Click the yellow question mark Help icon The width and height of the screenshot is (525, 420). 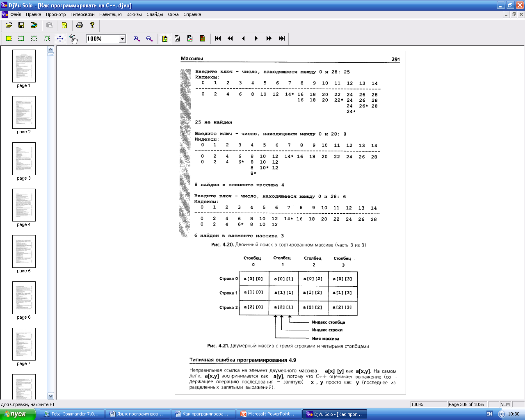(92, 25)
